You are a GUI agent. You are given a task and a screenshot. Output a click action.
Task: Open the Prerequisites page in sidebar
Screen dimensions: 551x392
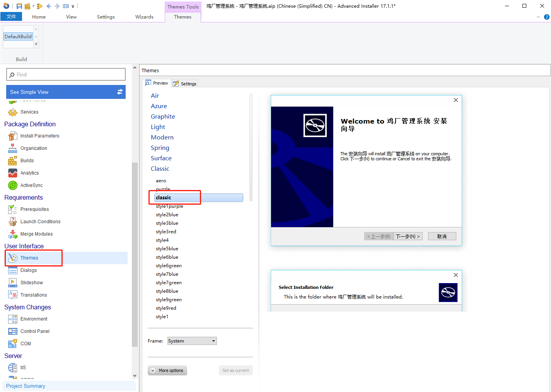[x=34, y=209]
